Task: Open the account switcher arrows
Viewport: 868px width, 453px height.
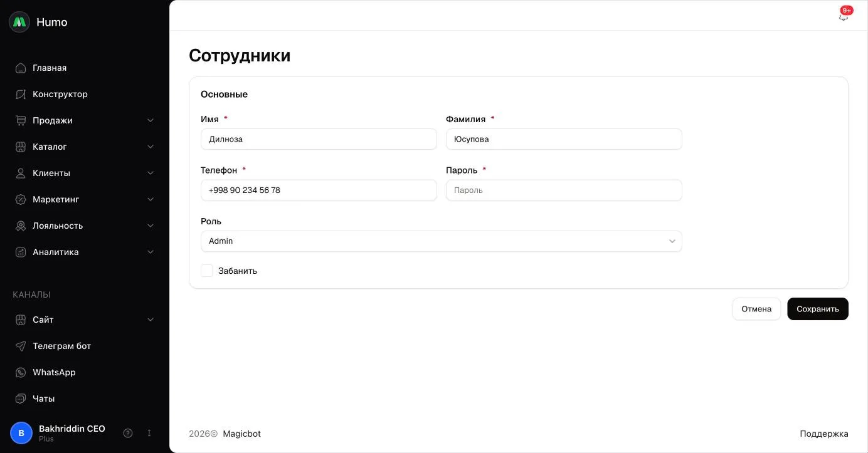Action: click(149, 433)
